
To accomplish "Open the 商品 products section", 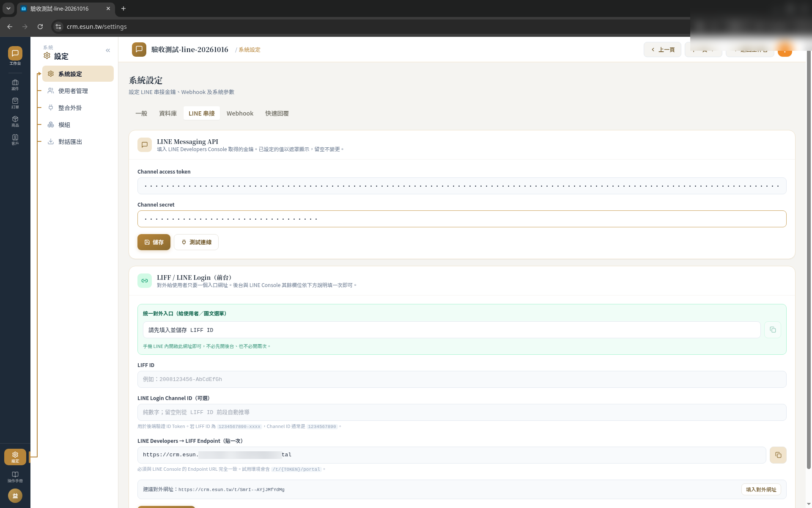I will [x=15, y=121].
